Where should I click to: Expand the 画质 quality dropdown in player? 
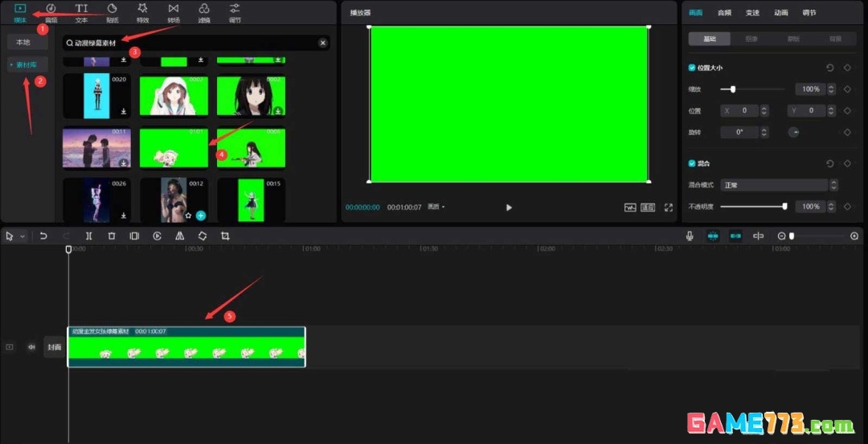click(436, 208)
